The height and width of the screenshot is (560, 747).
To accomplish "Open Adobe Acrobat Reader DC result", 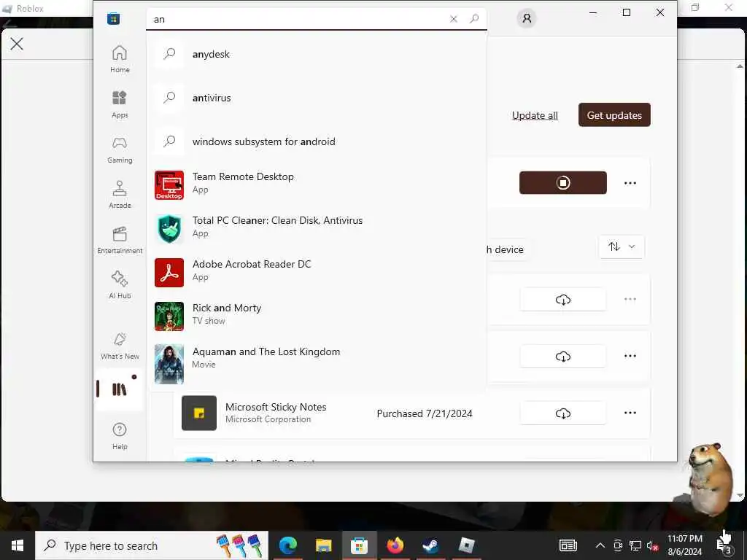I will pos(318,273).
